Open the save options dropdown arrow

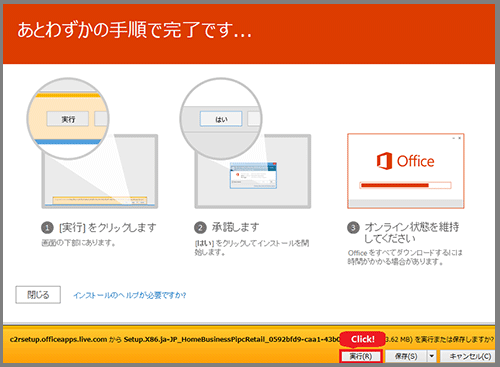432,356
